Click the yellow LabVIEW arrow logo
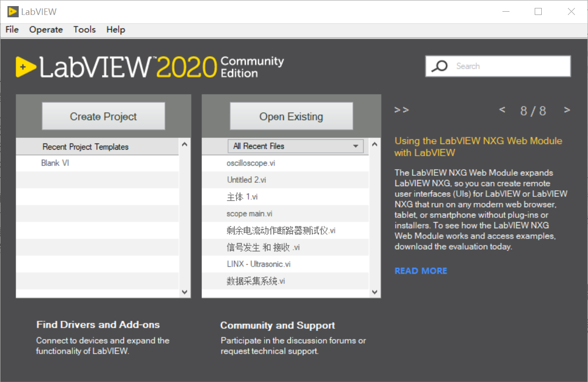The height and width of the screenshot is (382, 588). coord(28,67)
